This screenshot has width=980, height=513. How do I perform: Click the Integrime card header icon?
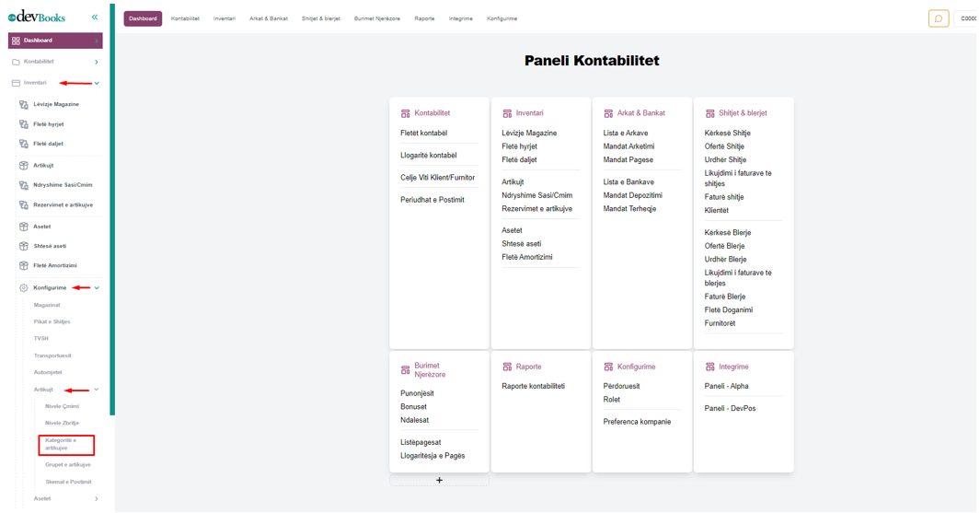point(709,367)
